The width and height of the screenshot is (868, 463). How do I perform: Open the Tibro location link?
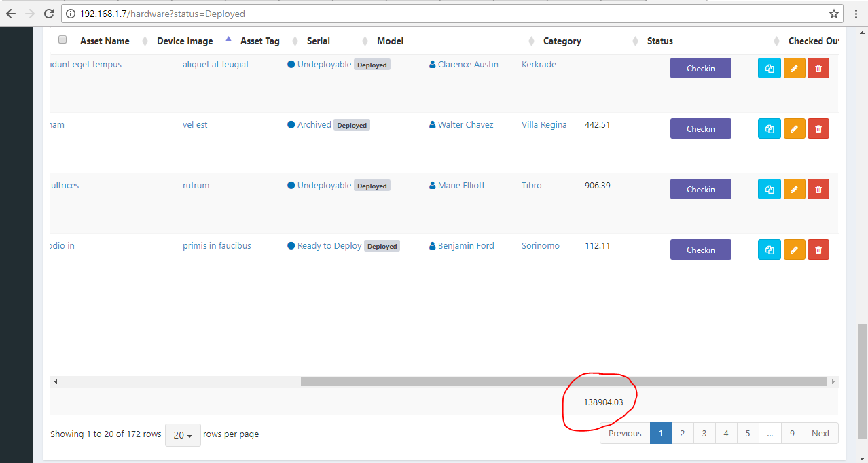(532, 185)
